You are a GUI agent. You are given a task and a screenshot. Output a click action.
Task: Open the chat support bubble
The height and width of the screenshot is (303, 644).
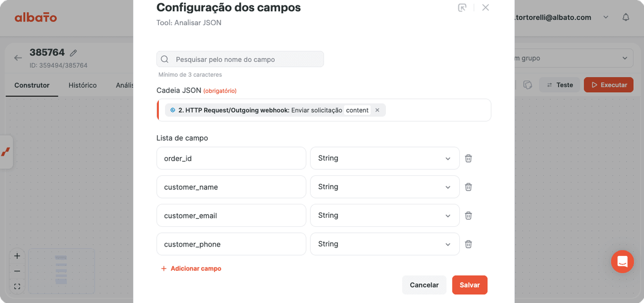pos(623,262)
